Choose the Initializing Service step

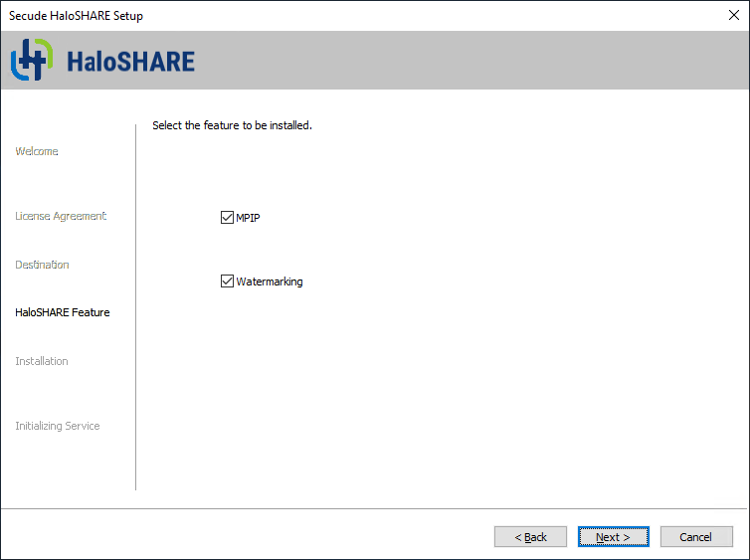click(x=58, y=426)
